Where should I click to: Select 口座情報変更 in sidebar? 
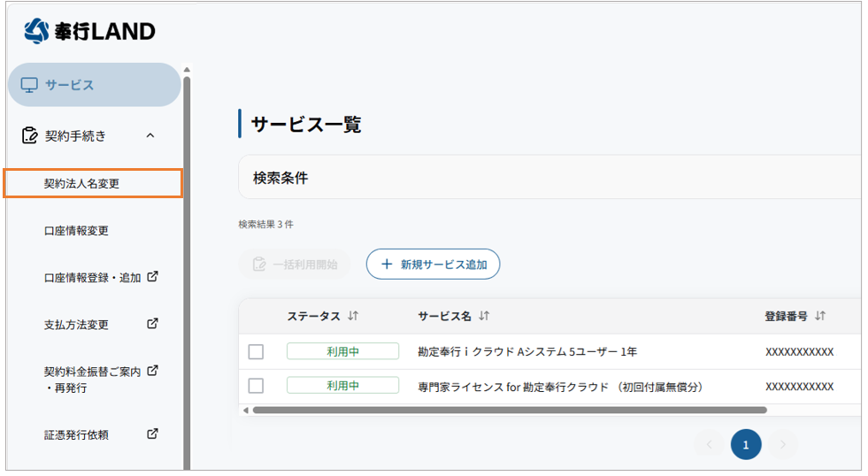point(76,230)
